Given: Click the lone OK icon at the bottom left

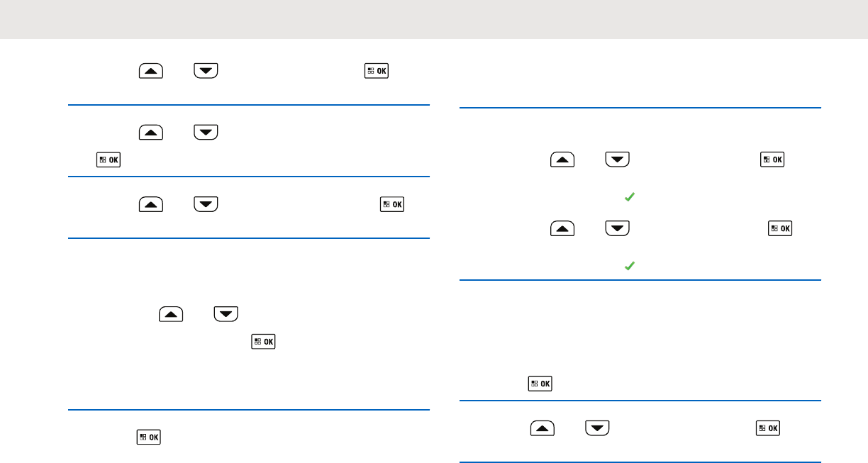Looking at the screenshot, I should point(150,438).
